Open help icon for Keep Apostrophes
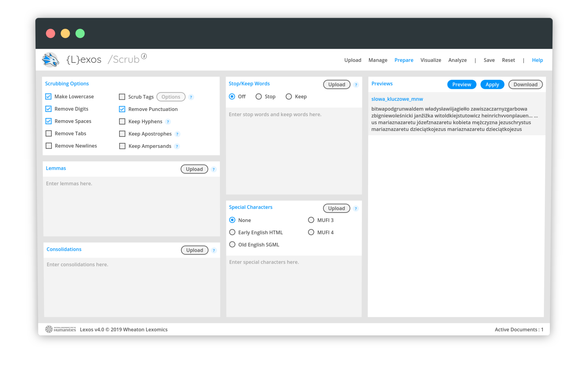This screenshot has height=368, width=588. 177,134
